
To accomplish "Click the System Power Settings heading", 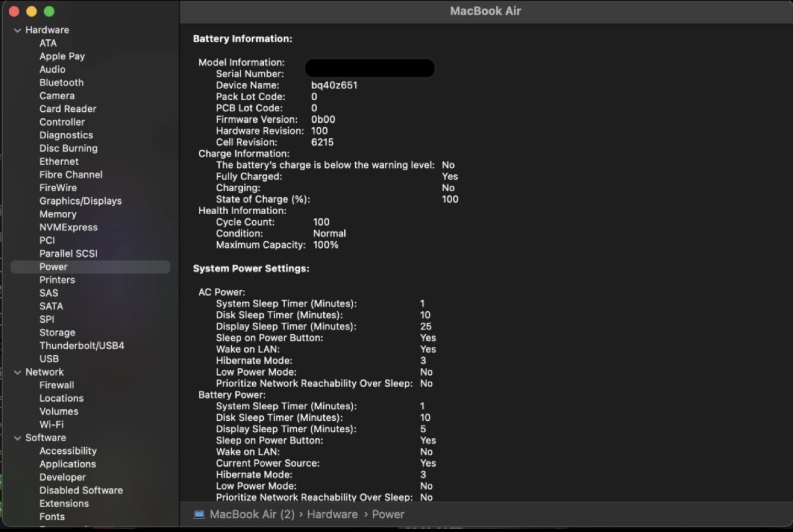I will (251, 269).
